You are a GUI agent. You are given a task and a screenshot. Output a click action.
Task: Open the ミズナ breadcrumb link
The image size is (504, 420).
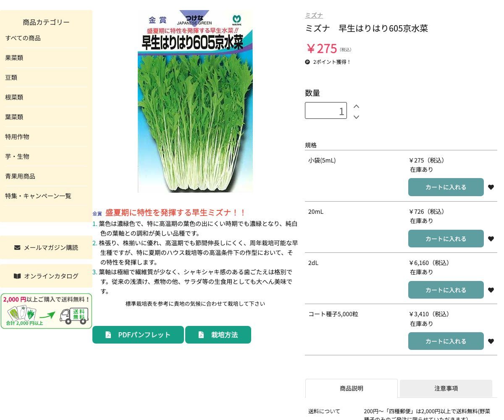[314, 15]
